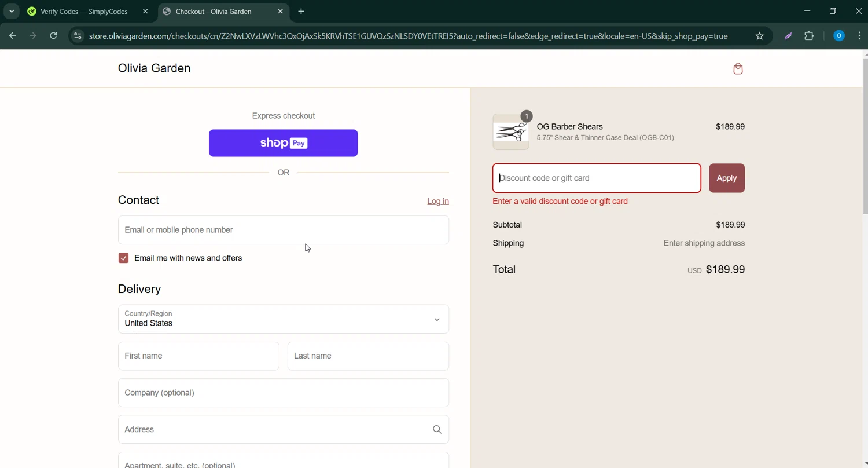The height and width of the screenshot is (468, 868).
Task: Click the discount code error message
Action: [x=560, y=201]
